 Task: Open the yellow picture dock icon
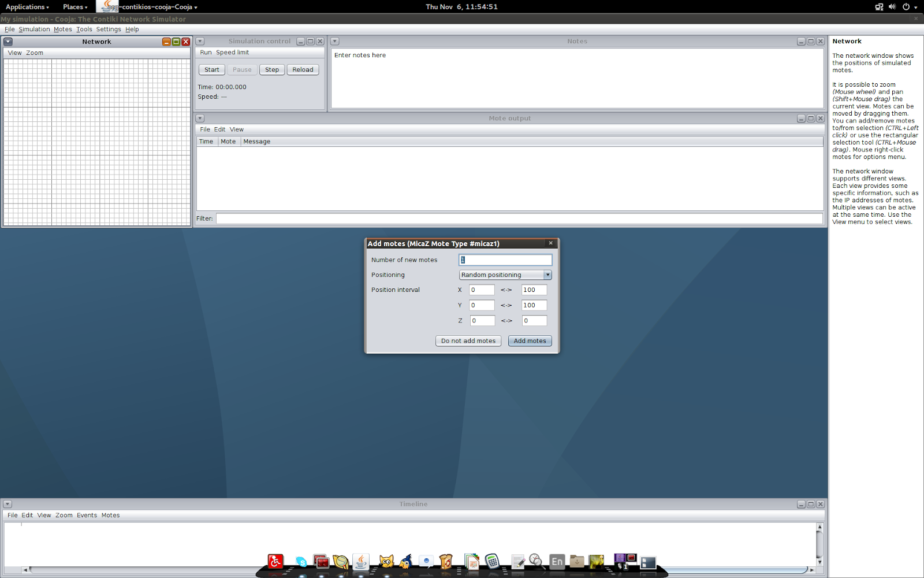click(x=597, y=561)
